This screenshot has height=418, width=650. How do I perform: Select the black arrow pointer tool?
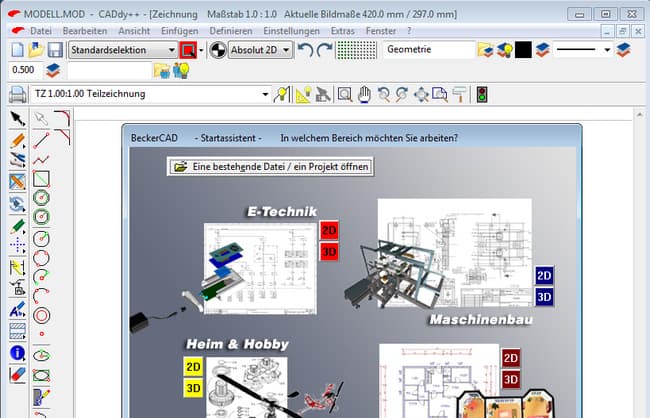click(x=18, y=119)
